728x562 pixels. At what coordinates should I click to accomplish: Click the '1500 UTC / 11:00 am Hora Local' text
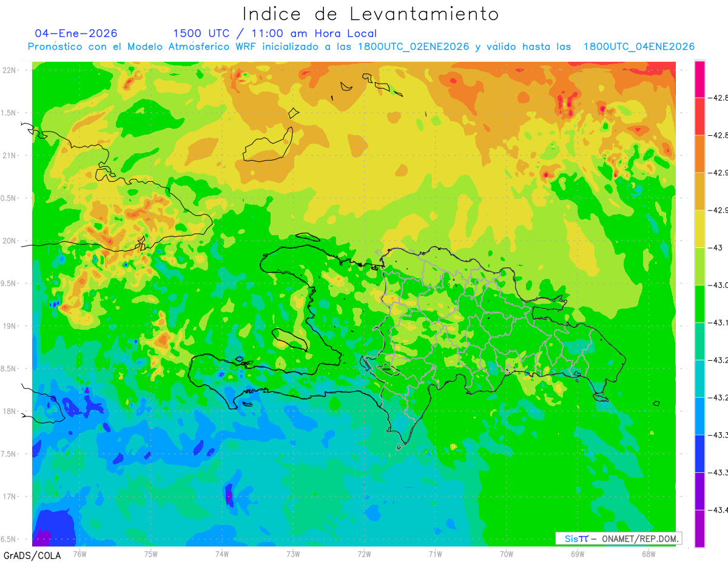(x=275, y=33)
